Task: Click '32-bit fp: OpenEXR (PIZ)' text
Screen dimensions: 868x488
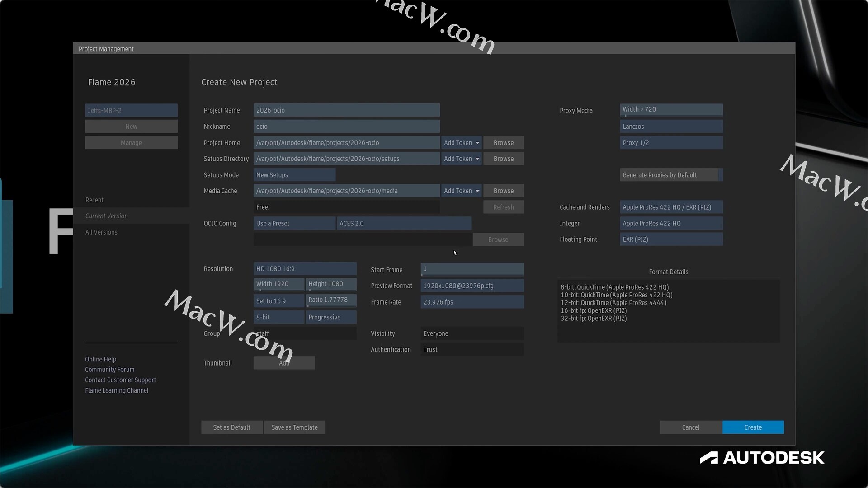Action: click(594, 319)
